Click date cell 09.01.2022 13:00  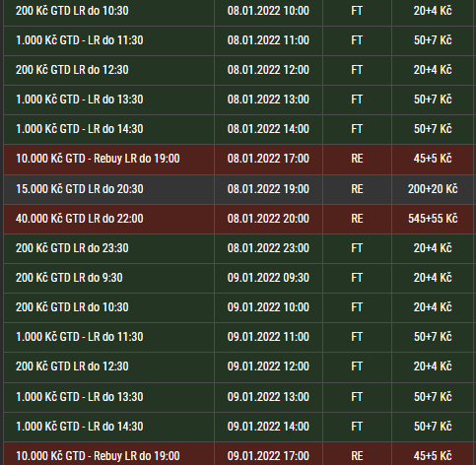click(268, 397)
